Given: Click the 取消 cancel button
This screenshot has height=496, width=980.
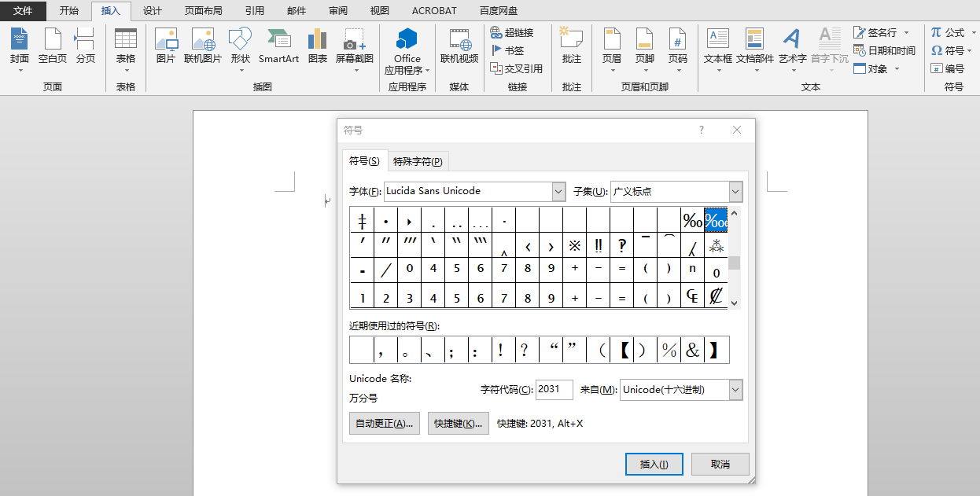Looking at the screenshot, I should pos(720,464).
